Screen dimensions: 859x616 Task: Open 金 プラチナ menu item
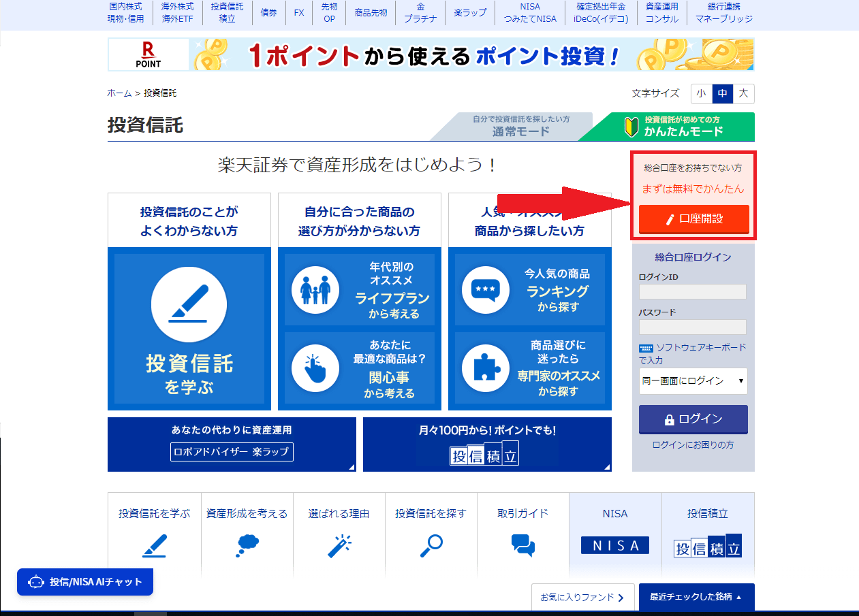421,12
